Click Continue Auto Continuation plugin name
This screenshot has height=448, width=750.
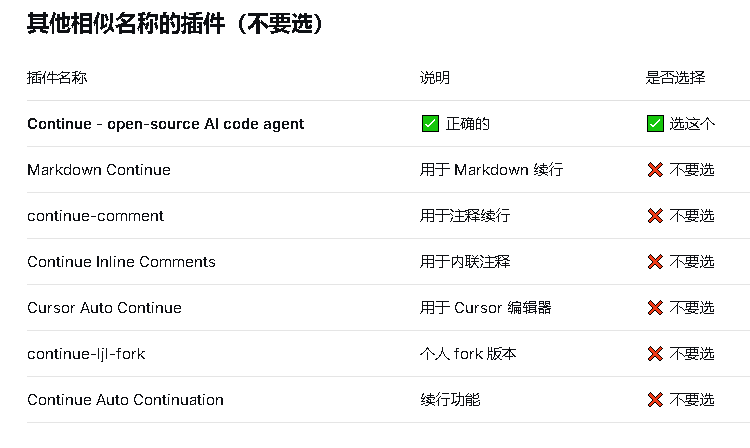click(125, 400)
